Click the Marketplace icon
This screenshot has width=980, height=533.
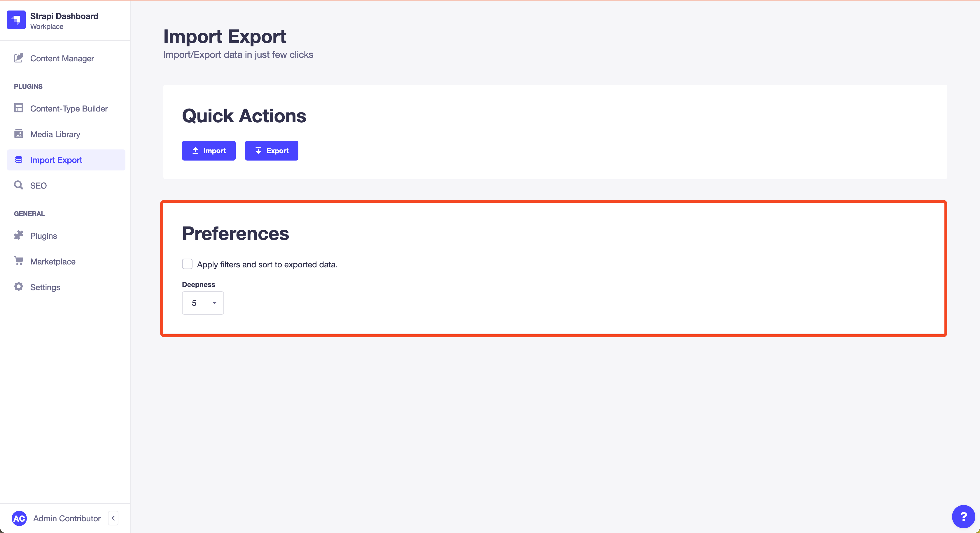click(x=18, y=261)
